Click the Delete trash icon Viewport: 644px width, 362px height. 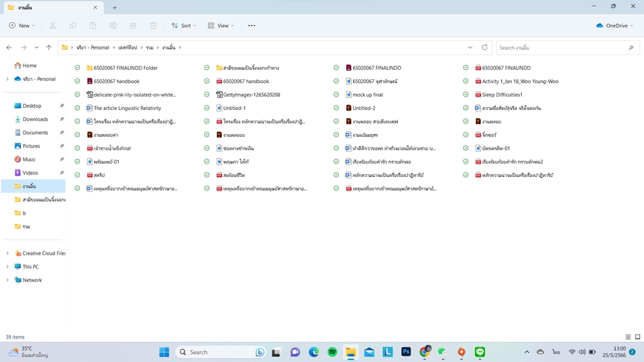pos(153,25)
